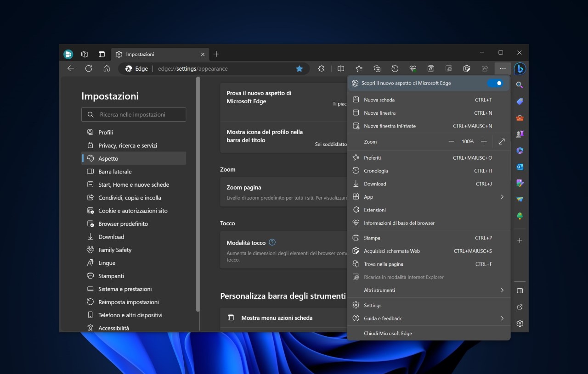
Task: Click the Share toolbar icon
Action: (x=485, y=68)
